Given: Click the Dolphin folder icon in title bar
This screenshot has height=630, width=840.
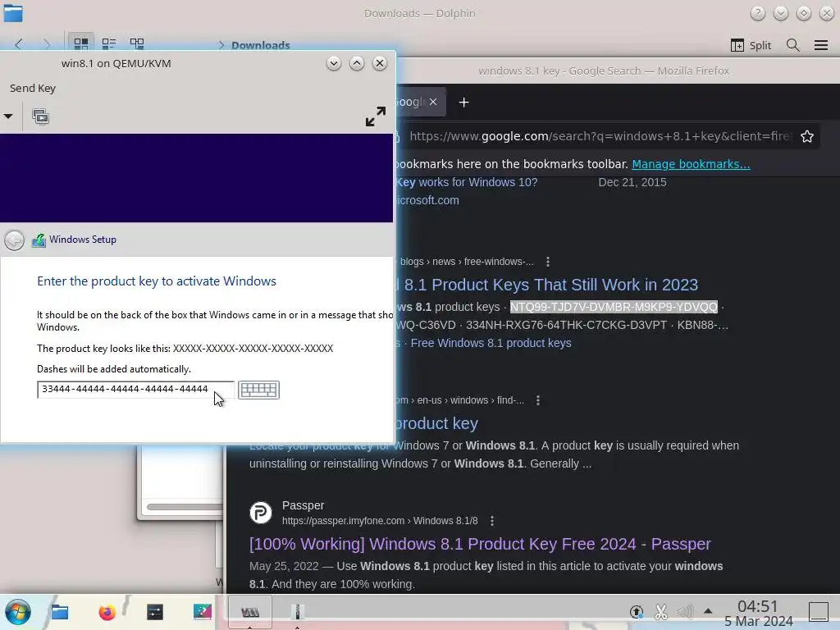Looking at the screenshot, I should [x=13, y=13].
